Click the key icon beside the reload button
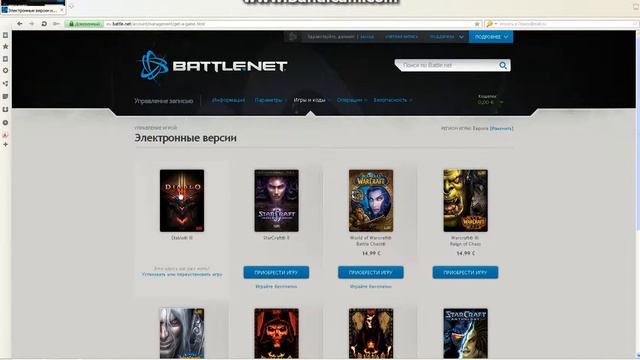 [x=56, y=24]
